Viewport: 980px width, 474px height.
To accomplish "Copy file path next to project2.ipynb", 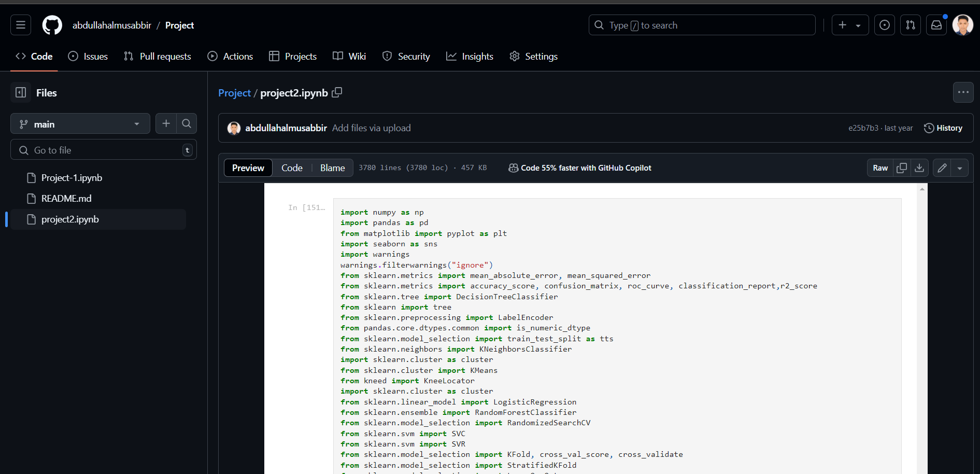I will click(x=337, y=92).
